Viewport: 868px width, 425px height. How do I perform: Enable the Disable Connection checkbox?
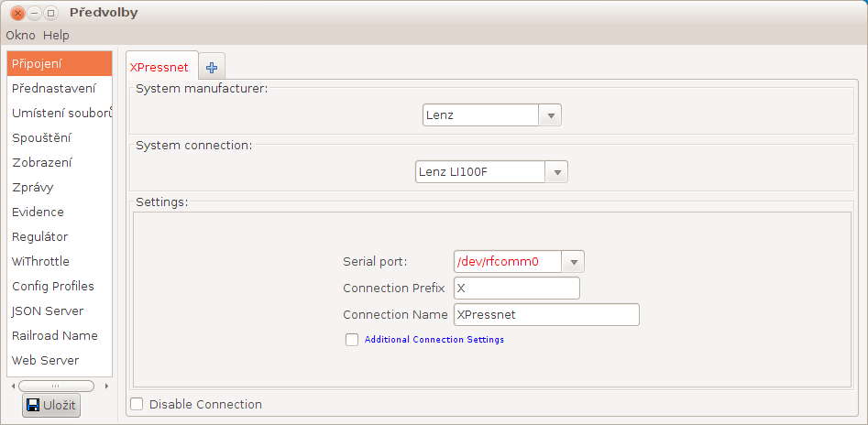137,404
